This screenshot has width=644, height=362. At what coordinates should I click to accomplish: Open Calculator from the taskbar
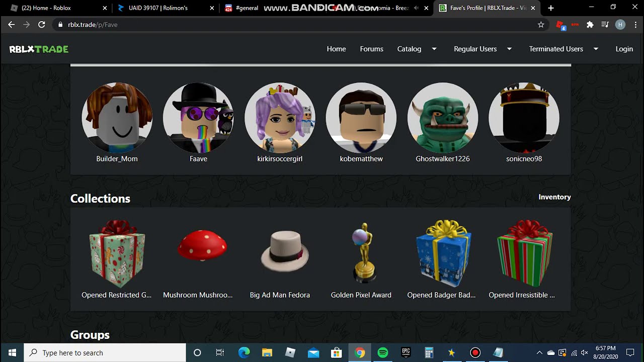pyautogui.click(x=429, y=352)
